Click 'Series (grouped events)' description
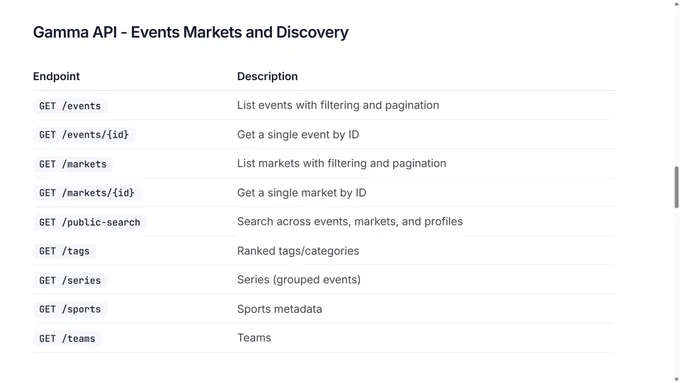Image resolution: width=680 pixels, height=383 pixels. pyautogui.click(x=299, y=280)
